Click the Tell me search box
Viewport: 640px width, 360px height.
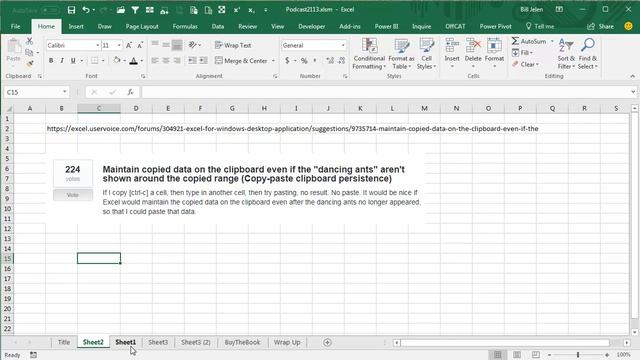point(540,27)
